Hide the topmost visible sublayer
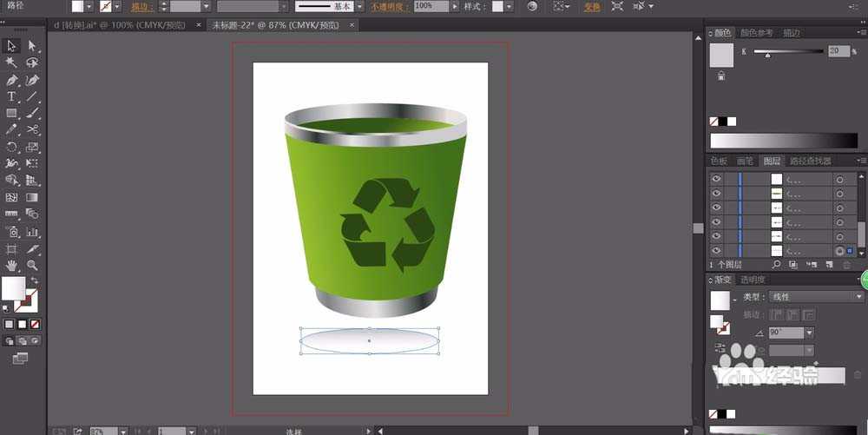Viewport: 868px width, 435px height. [717, 180]
